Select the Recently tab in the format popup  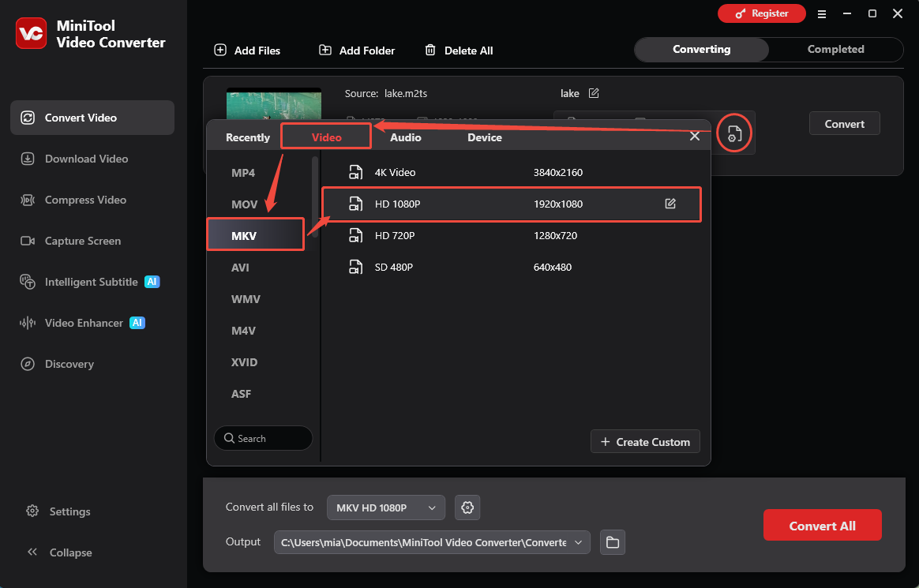247,137
